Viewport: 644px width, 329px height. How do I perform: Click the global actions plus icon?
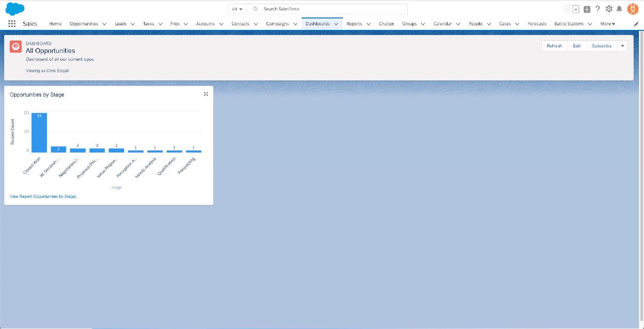(587, 9)
